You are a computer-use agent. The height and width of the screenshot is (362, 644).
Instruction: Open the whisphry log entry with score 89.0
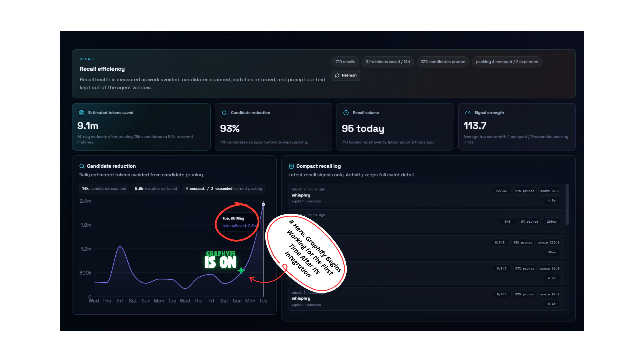426,195
